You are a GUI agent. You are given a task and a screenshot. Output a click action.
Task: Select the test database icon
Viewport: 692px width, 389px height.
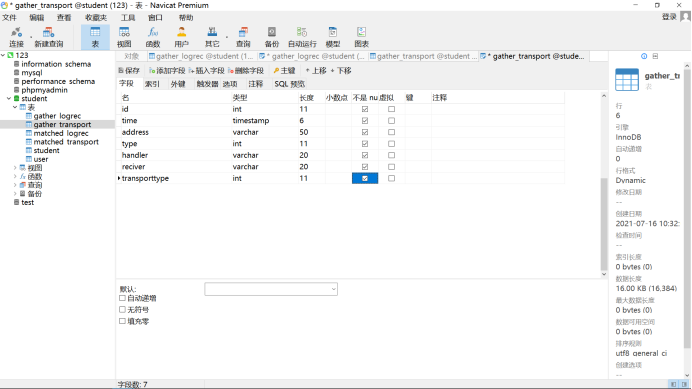[x=16, y=202]
